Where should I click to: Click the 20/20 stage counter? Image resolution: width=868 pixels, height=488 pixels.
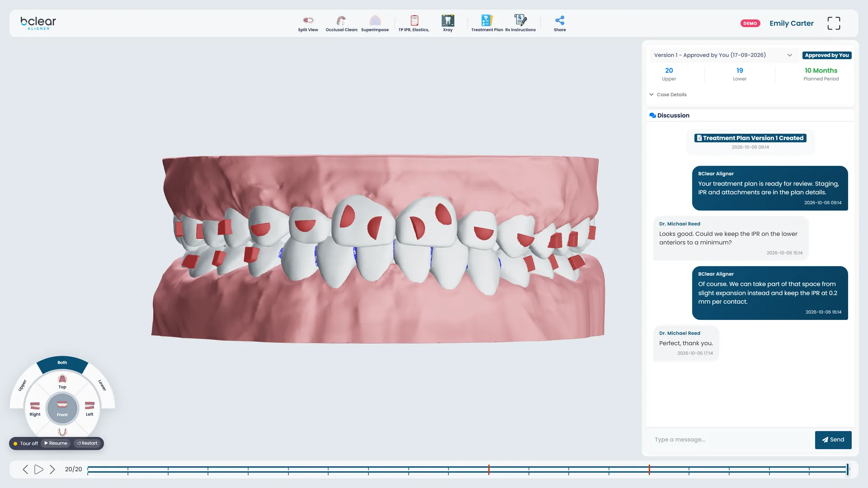[73, 469]
